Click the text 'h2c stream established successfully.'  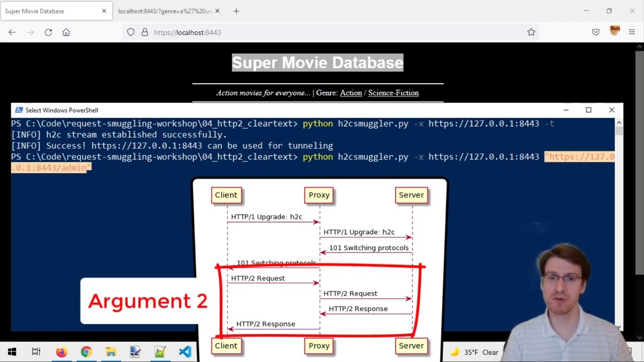click(136, 135)
